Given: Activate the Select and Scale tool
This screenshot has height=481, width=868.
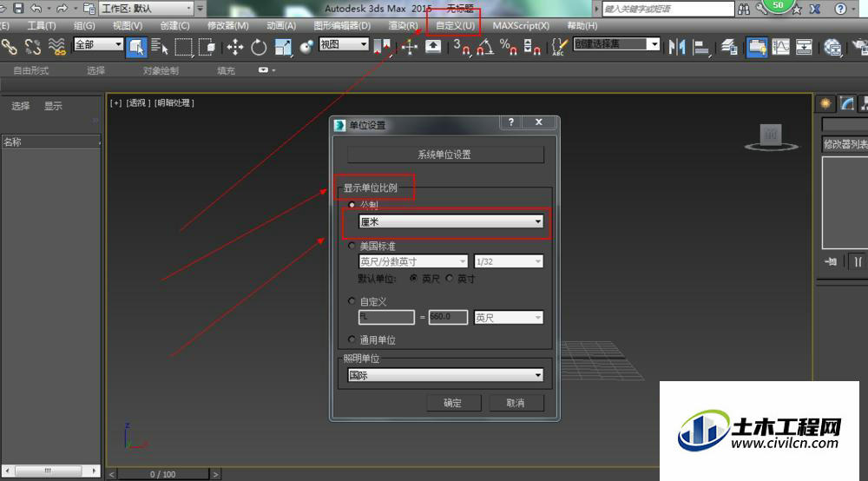Looking at the screenshot, I should click(284, 47).
